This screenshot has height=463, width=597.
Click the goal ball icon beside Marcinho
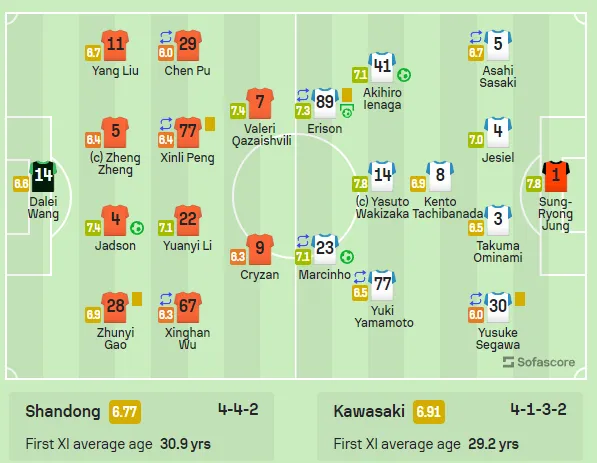coord(347,257)
